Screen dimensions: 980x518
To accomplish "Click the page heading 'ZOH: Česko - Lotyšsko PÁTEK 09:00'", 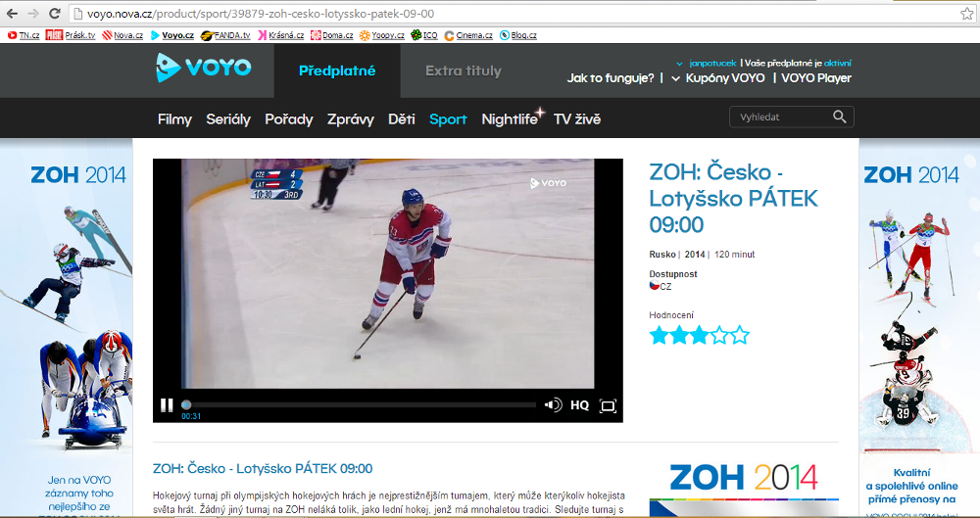I will click(733, 198).
